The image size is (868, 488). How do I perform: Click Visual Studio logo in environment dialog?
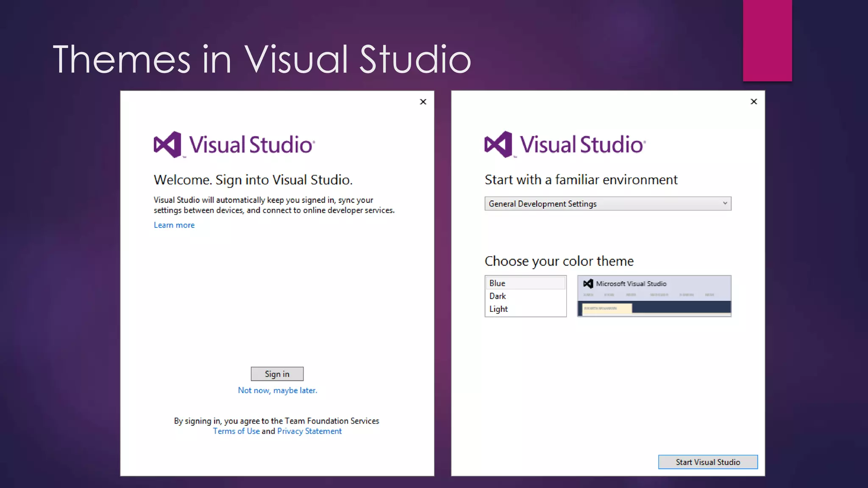coord(565,144)
